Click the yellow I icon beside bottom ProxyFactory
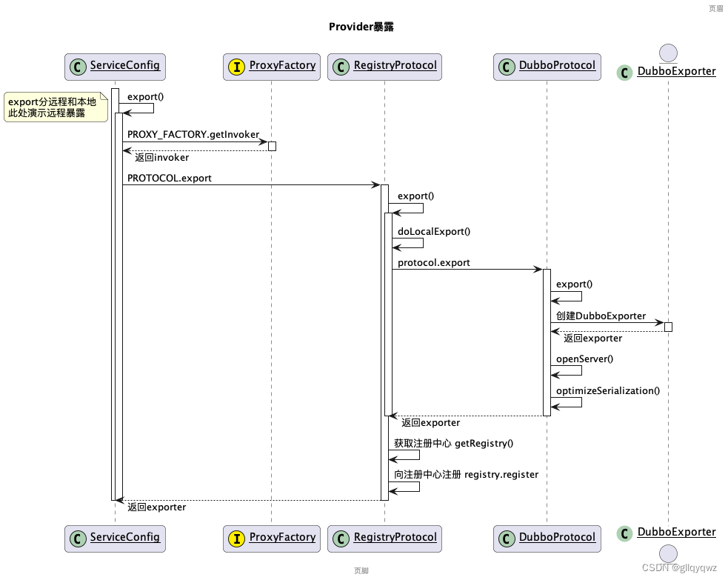728x580 pixels. coord(236,539)
